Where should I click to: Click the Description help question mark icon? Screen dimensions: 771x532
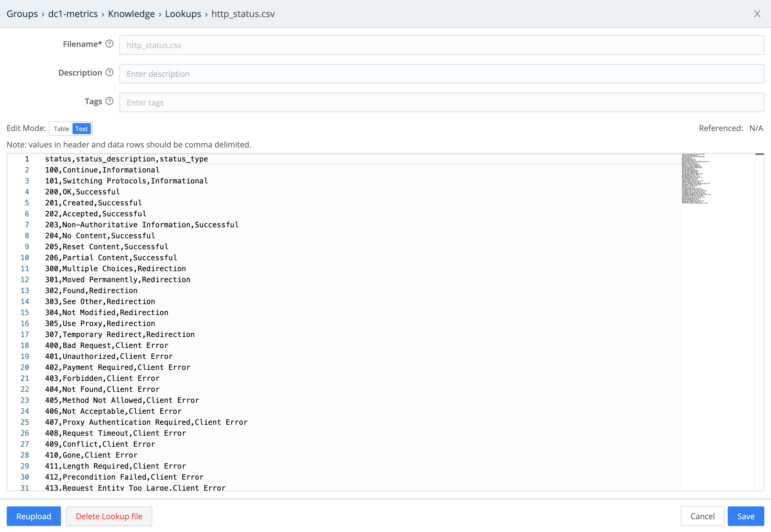(109, 73)
